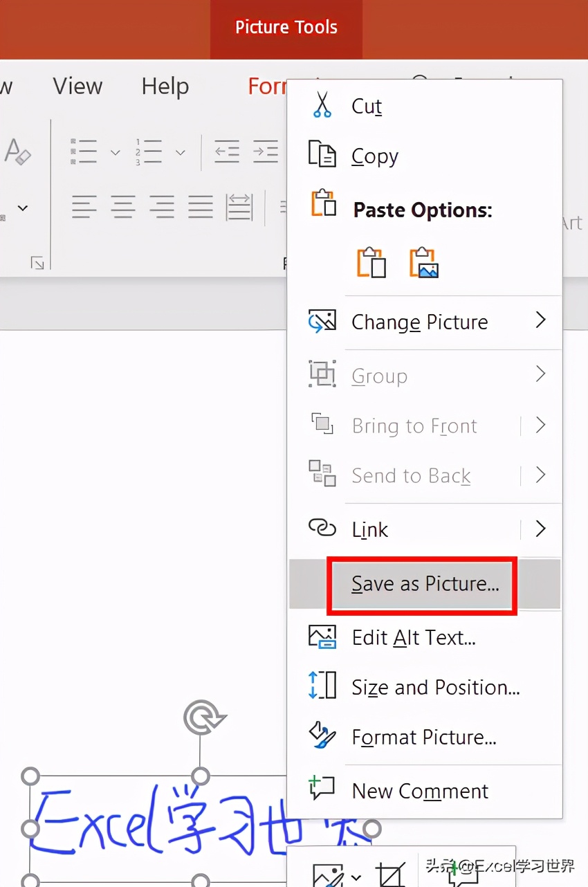Open the numbering list dropdown arrow

[x=180, y=152]
